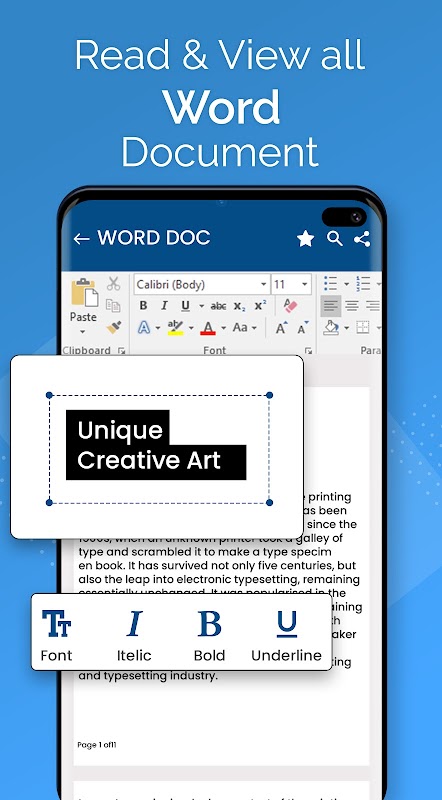Tap the Font option in formatting card
This screenshot has width=442, height=800.
click(x=56, y=636)
